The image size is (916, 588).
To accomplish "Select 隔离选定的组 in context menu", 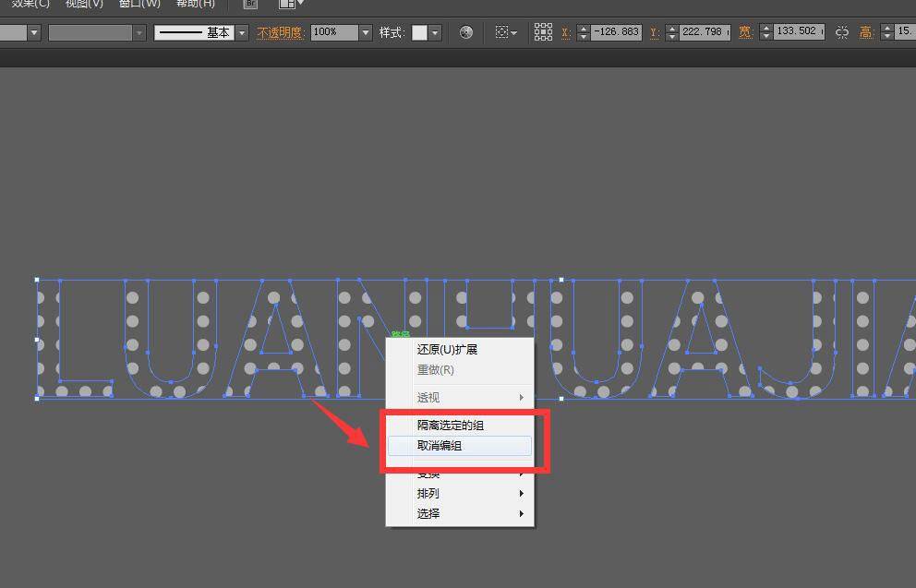I will tap(450, 426).
